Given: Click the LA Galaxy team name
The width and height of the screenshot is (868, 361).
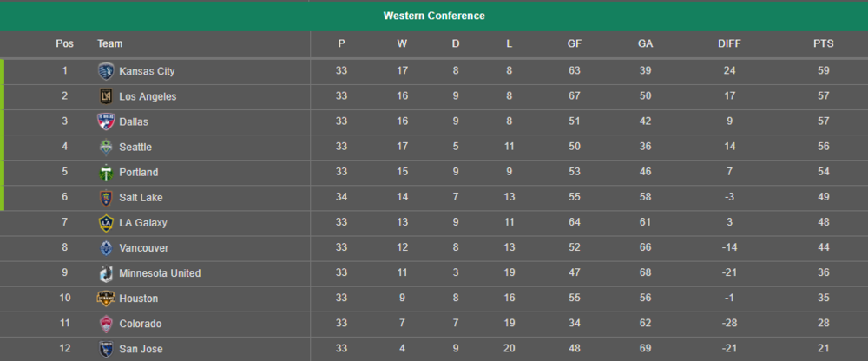Looking at the screenshot, I should (143, 223).
